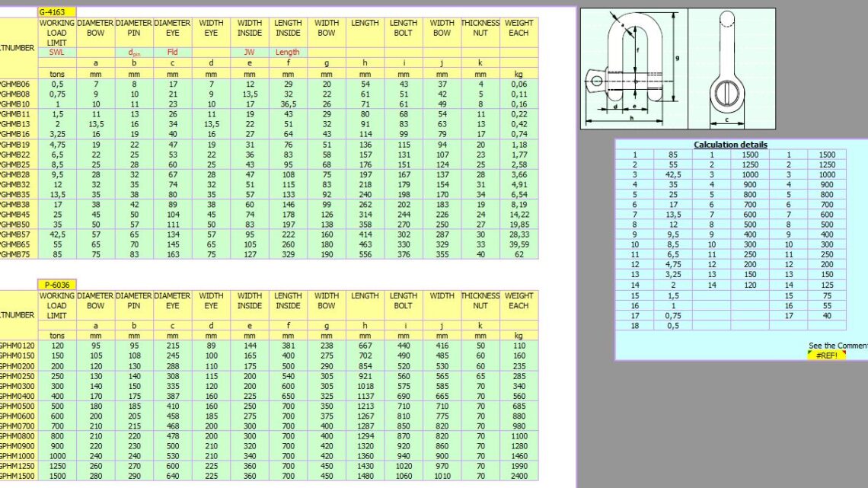This screenshot has height=488, width=868.
Task: Select the yellow P-6036 title cell
Action: click(x=57, y=285)
